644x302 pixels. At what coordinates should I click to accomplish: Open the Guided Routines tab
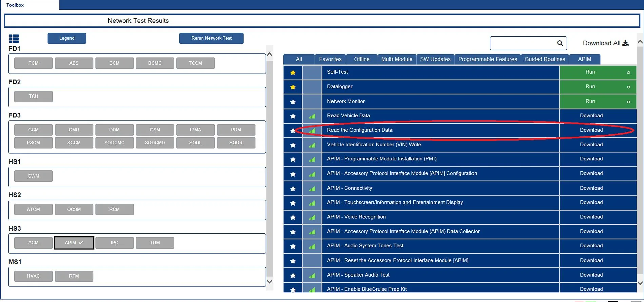pos(545,59)
